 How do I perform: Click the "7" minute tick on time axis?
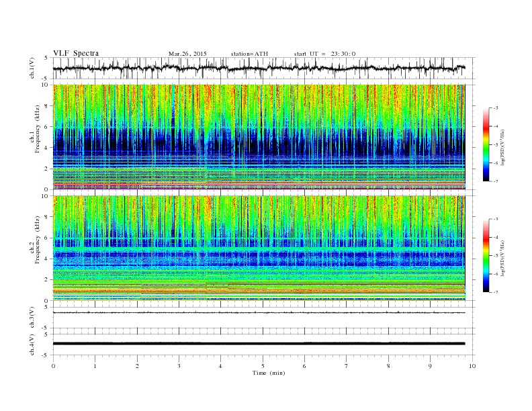tap(347, 366)
